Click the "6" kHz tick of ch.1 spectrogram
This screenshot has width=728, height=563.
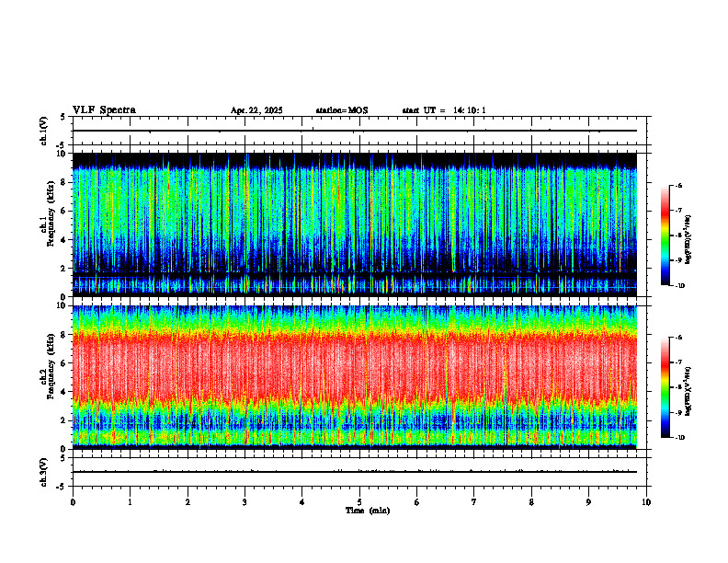(x=64, y=212)
